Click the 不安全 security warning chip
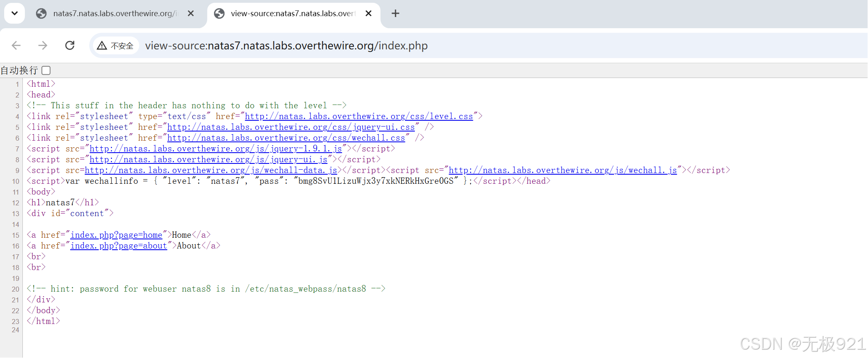Viewport: 868px width, 358px height. coord(115,46)
